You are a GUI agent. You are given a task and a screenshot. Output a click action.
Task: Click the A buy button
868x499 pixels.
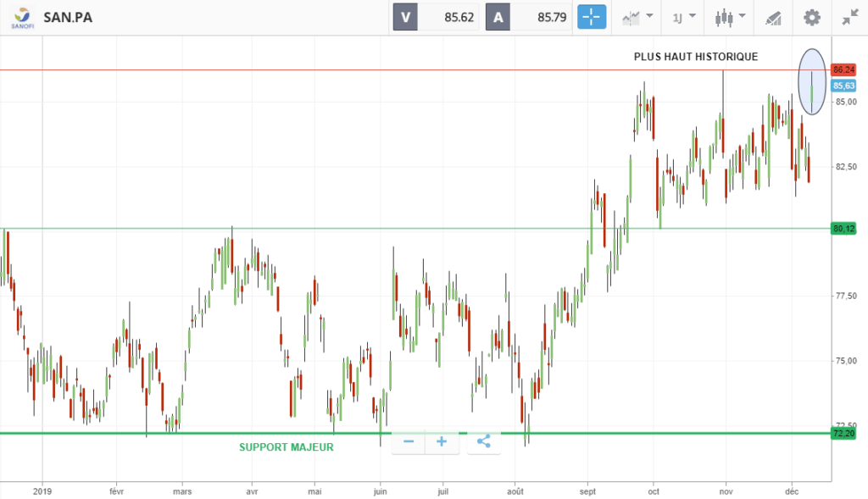(x=498, y=17)
